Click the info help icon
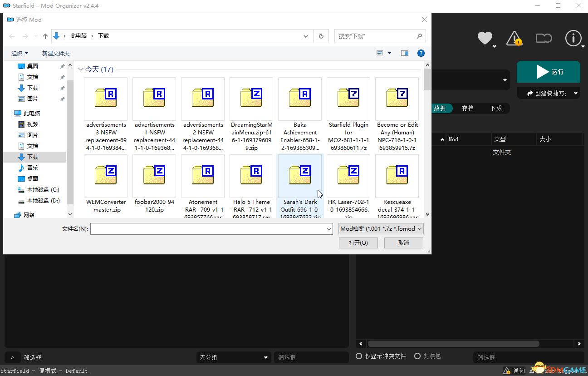This screenshot has width=588, height=376. coord(573,38)
